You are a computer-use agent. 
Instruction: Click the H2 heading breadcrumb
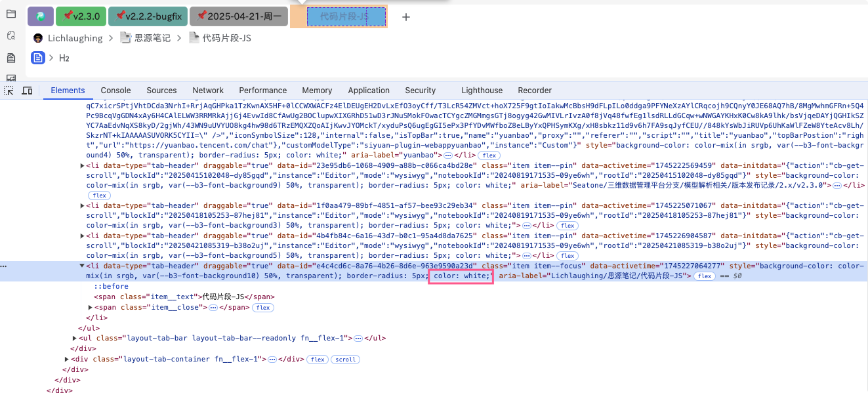click(64, 58)
